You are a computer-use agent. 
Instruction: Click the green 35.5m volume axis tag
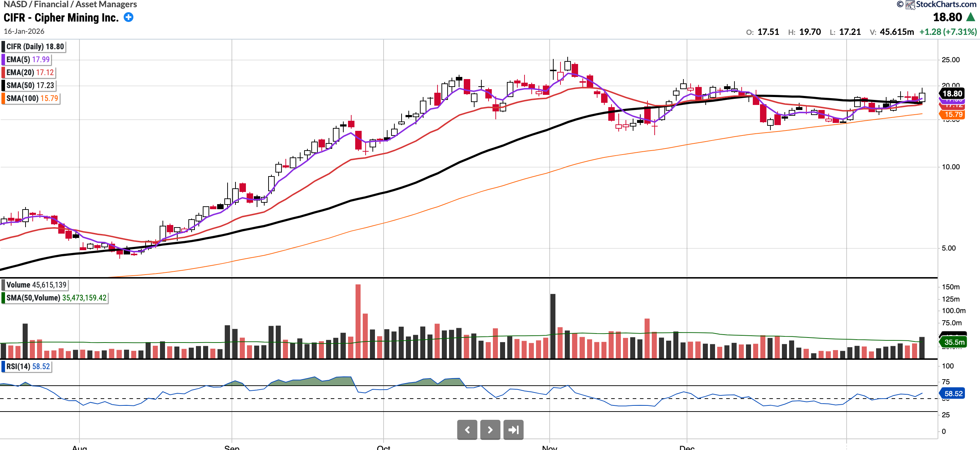tap(954, 342)
